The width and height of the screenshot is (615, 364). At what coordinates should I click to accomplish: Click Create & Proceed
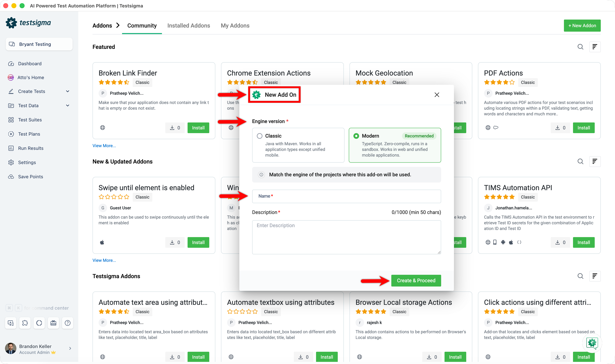point(416,281)
